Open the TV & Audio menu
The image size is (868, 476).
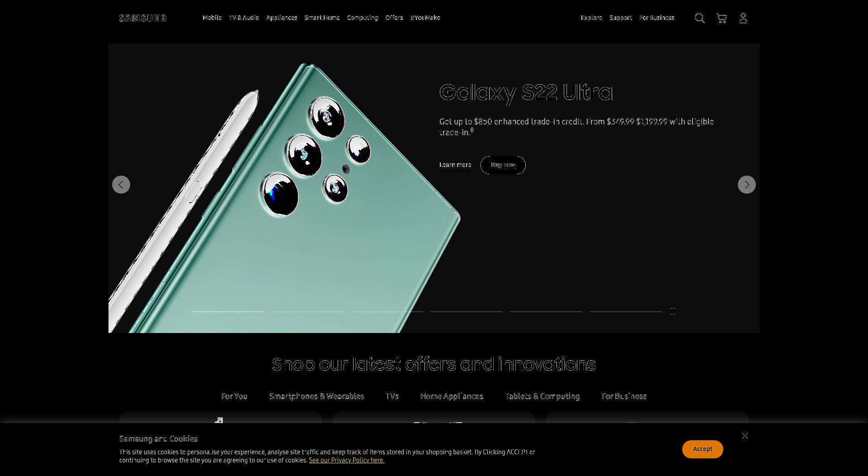(x=244, y=18)
